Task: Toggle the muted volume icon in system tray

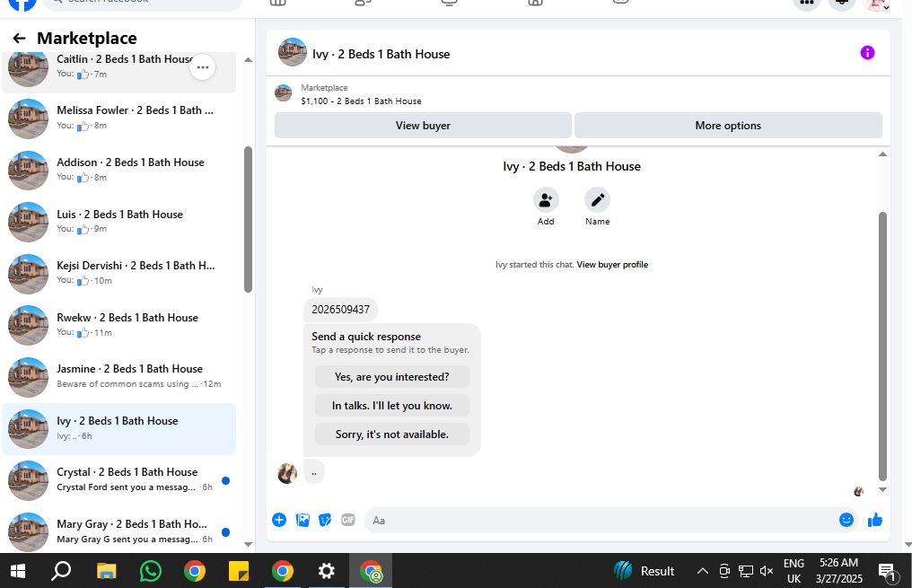Action: (767, 571)
